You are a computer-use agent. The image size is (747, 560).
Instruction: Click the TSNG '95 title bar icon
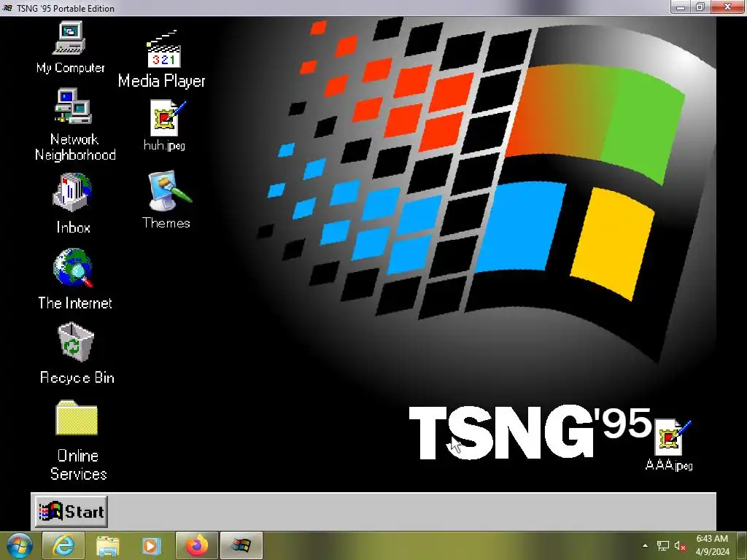pyautogui.click(x=7, y=7)
